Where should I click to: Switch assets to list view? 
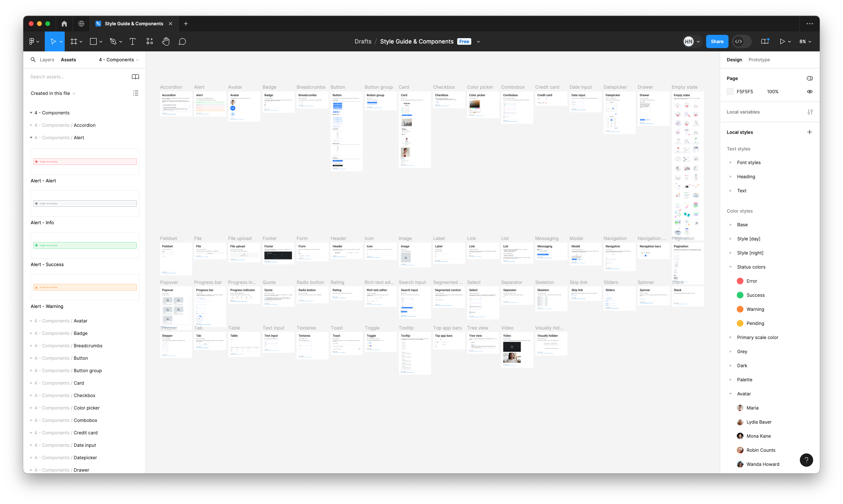coord(135,93)
